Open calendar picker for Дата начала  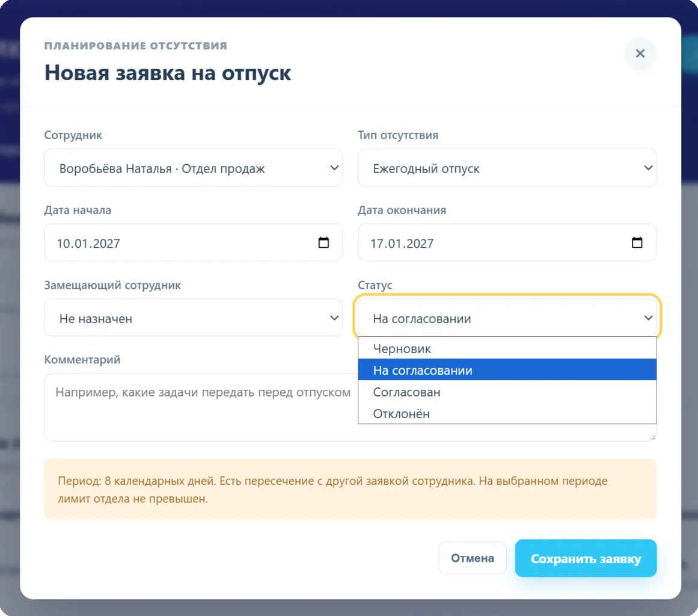[323, 243]
